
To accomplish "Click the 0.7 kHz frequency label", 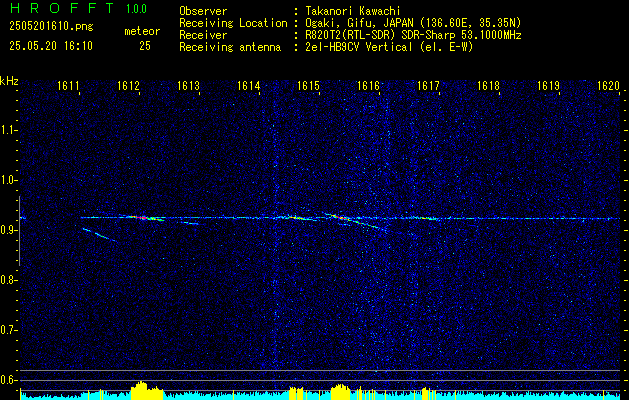I will (7, 330).
